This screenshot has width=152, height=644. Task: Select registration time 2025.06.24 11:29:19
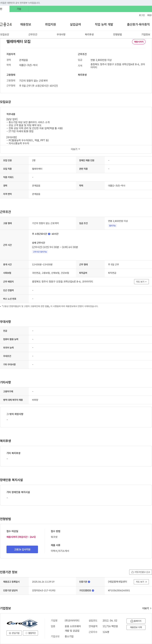(x=43, y=582)
